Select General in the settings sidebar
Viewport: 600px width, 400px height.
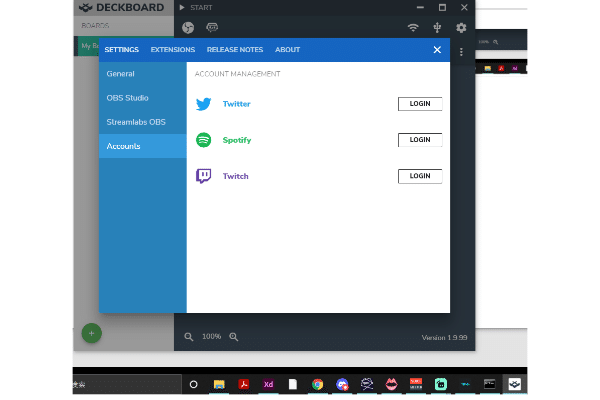(x=143, y=74)
